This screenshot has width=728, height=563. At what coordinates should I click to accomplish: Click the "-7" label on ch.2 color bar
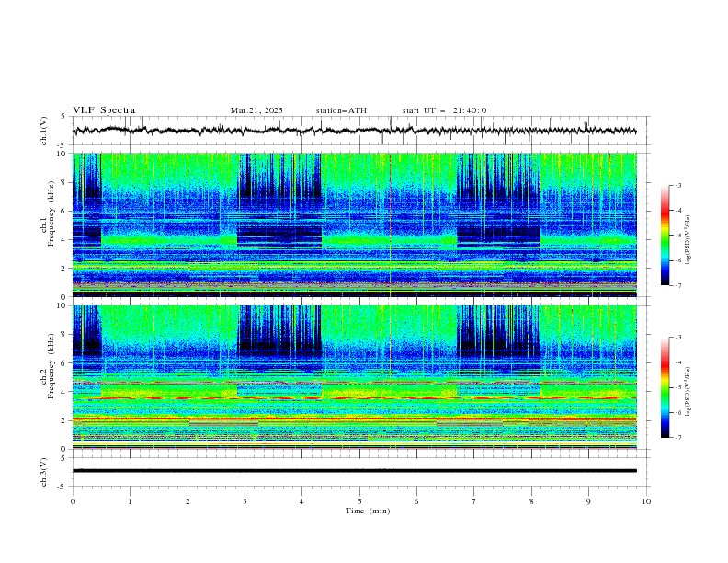pyautogui.click(x=677, y=438)
